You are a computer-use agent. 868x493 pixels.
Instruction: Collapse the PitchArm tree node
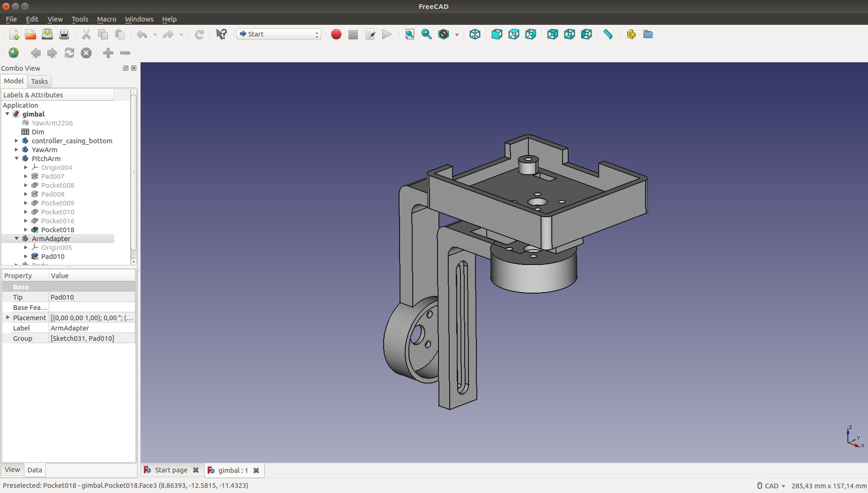pyautogui.click(x=16, y=159)
